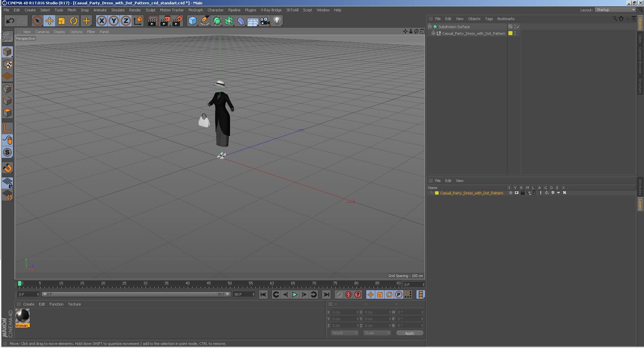Open the viewport Cameras menu
The height and width of the screenshot is (348, 644).
click(x=42, y=32)
